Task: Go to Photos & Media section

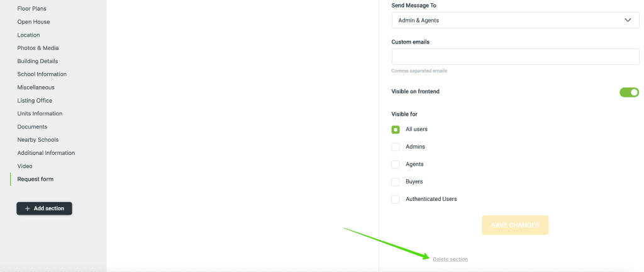Action: [38, 48]
